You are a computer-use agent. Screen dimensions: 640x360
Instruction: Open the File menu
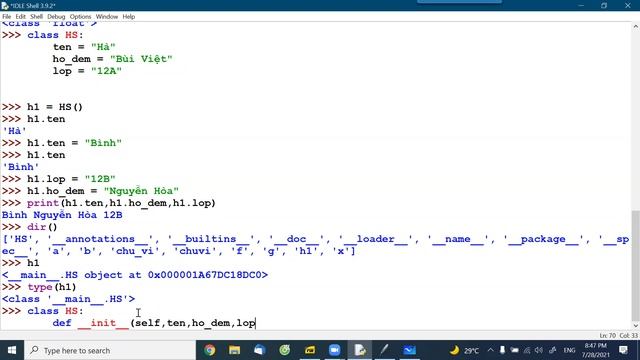pyautogui.click(x=7, y=17)
